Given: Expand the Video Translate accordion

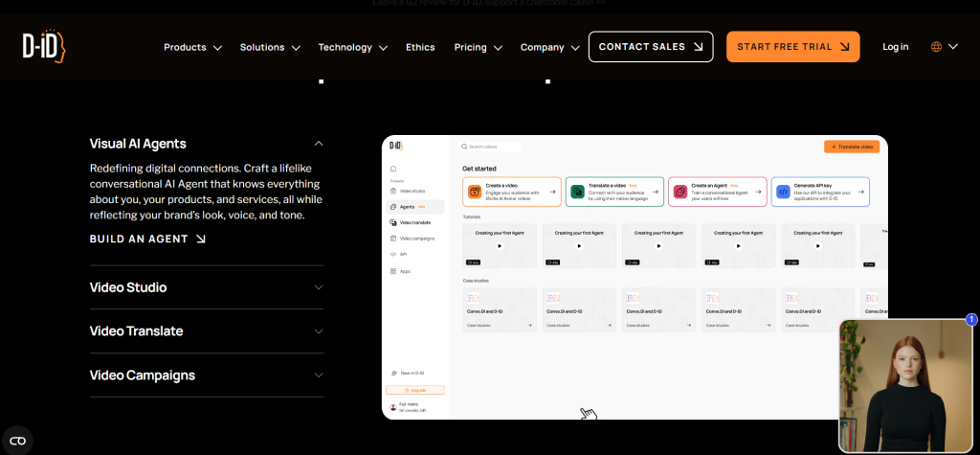Looking at the screenshot, I should 319,331.
